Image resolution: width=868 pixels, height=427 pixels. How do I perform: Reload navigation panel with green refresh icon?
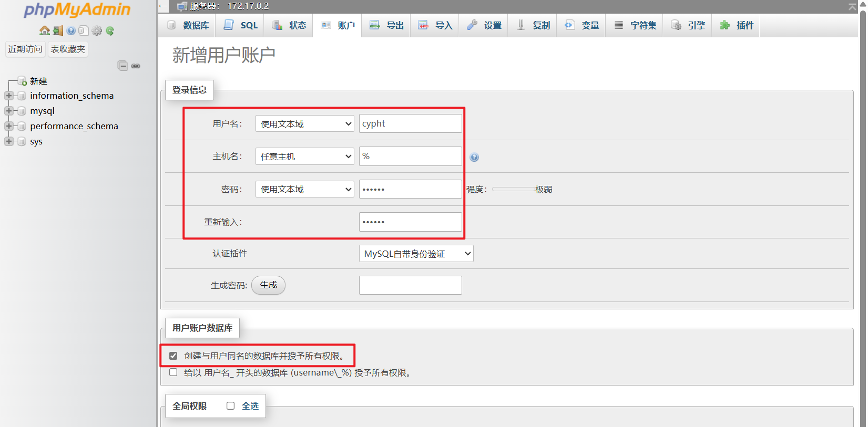(x=110, y=31)
